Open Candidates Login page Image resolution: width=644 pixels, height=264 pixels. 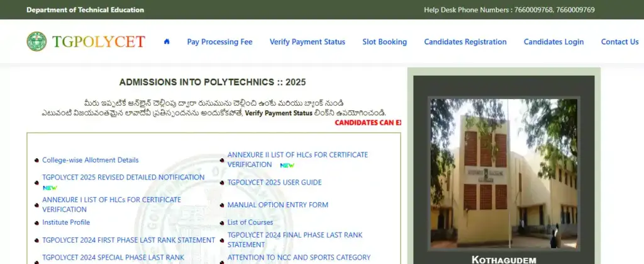point(553,42)
